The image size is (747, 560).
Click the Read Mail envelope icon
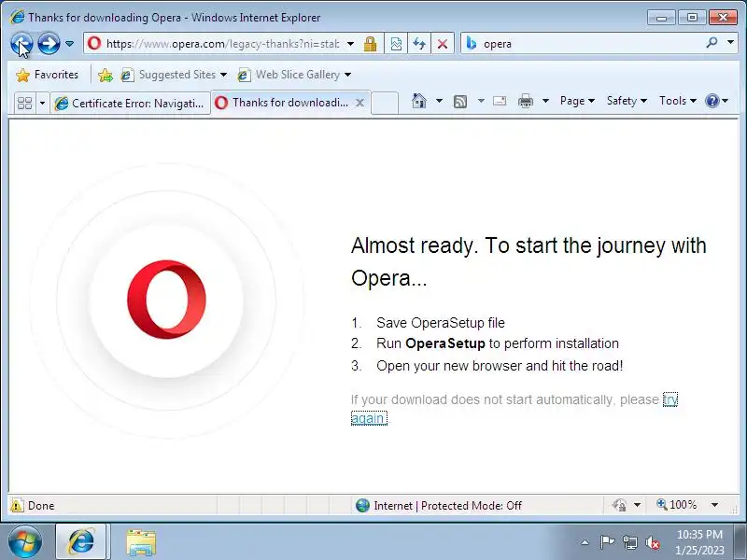click(x=500, y=101)
